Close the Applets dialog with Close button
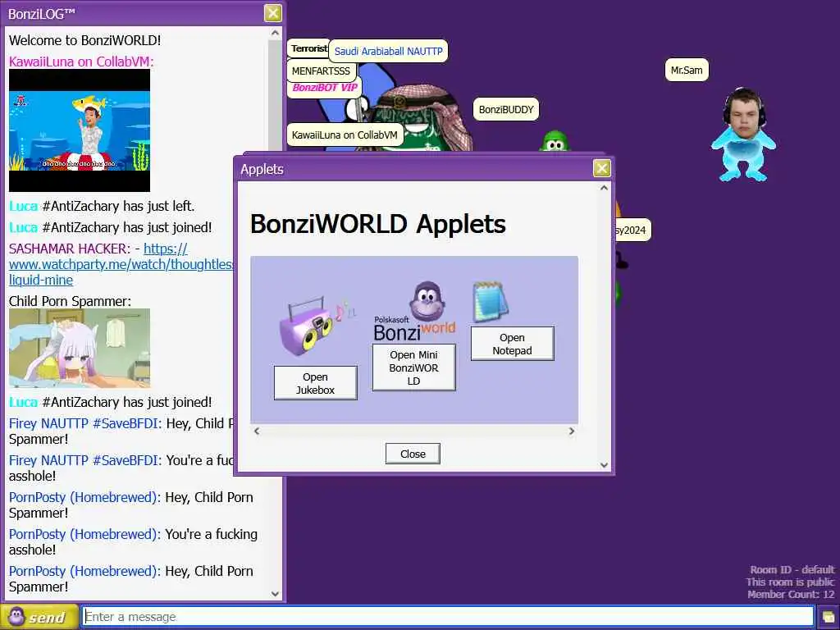The width and height of the screenshot is (840, 630). pos(413,454)
